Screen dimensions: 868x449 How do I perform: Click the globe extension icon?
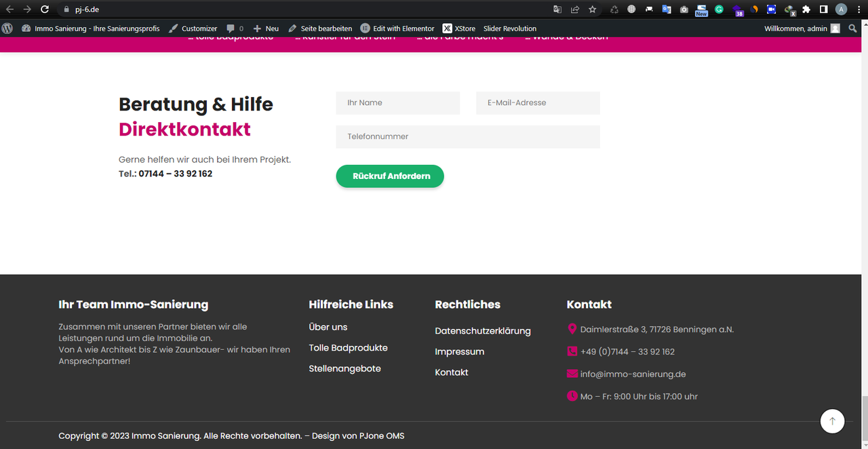click(632, 9)
